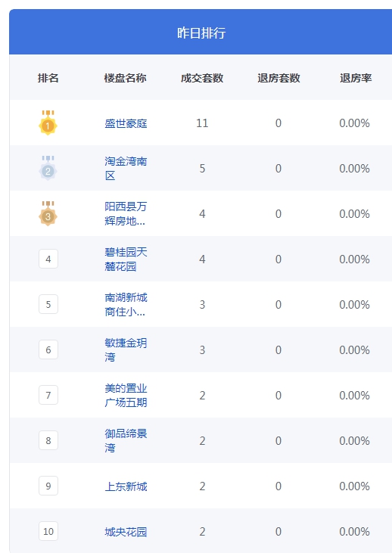Open the 盛世豪庭 property link
The width and height of the screenshot is (392, 553).
126,123
